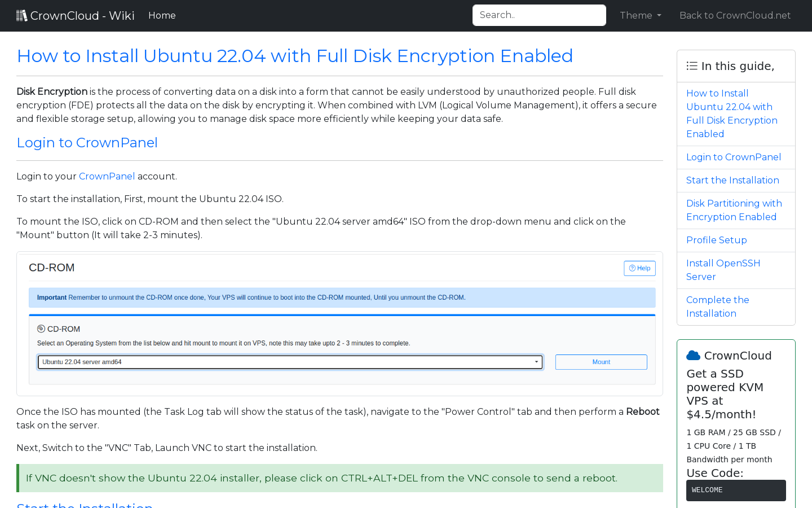Open the Theme dropdown
The width and height of the screenshot is (812, 508).
tap(640, 15)
